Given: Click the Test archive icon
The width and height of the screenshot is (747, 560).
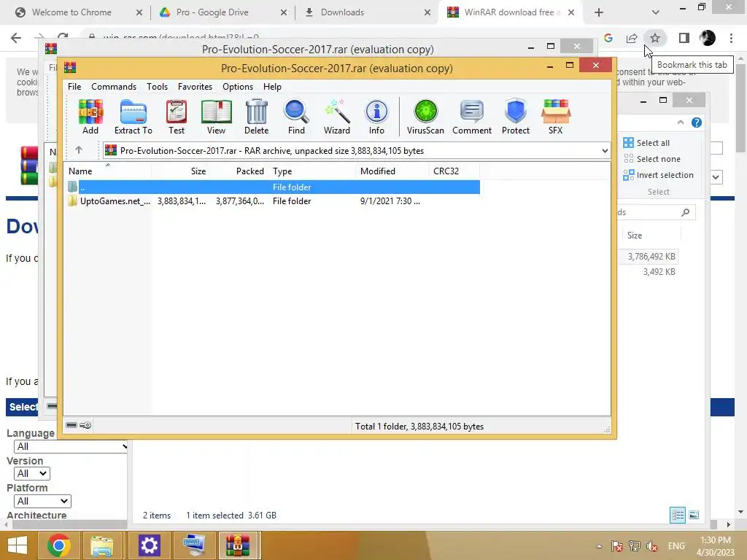Looking at the screenshot, I should 177,117.
